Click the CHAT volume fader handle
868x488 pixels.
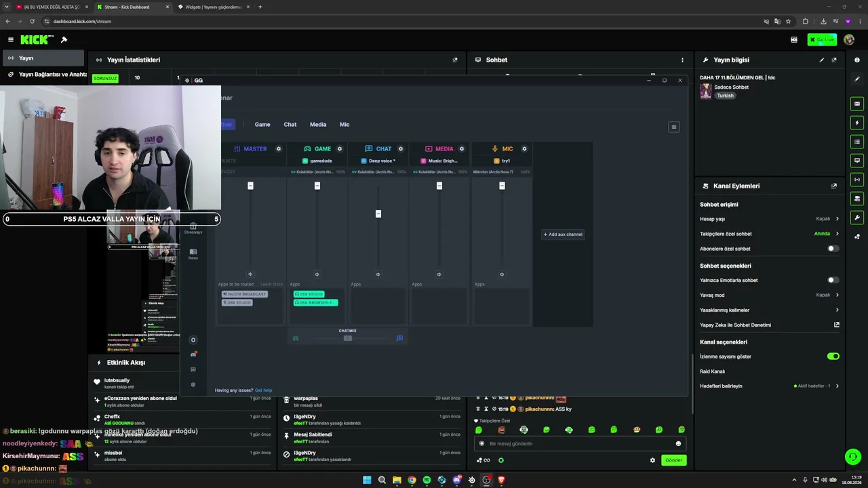click(378, 214)
